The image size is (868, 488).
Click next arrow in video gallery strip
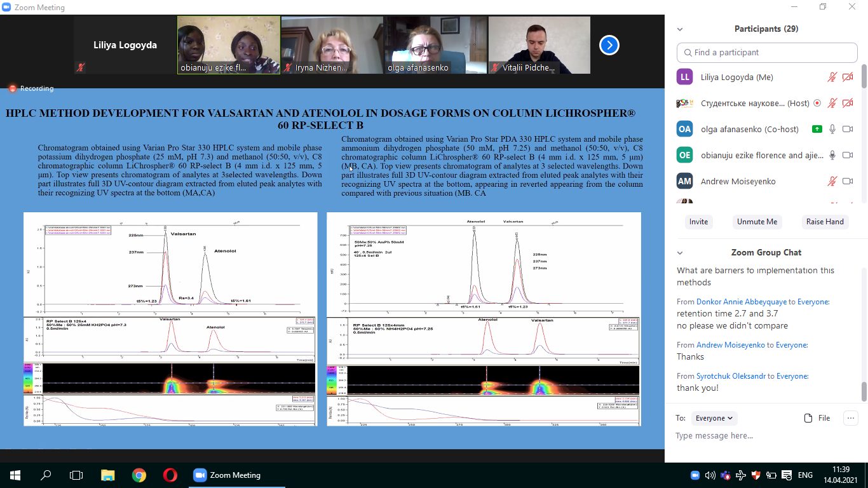pyautogui.click(x=609, y=45)
